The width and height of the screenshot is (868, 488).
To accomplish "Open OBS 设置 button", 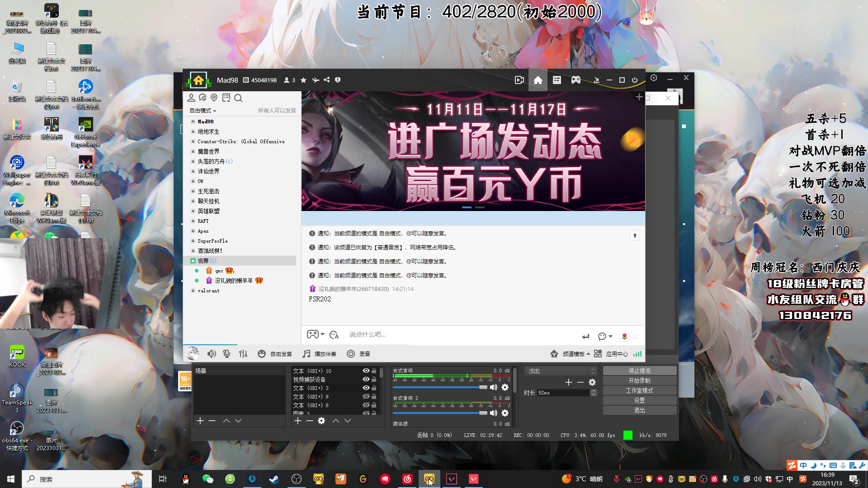I will pos(640,401).
